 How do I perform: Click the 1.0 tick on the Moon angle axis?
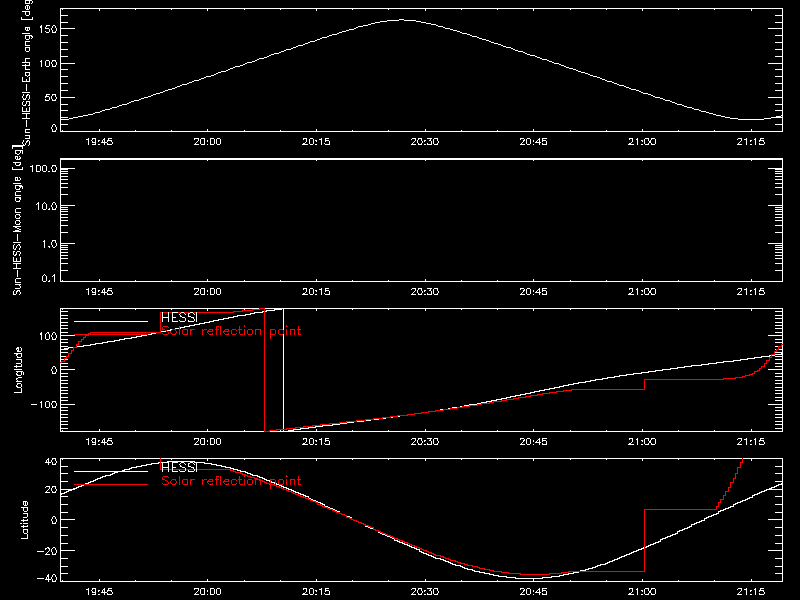pos(49,244)
